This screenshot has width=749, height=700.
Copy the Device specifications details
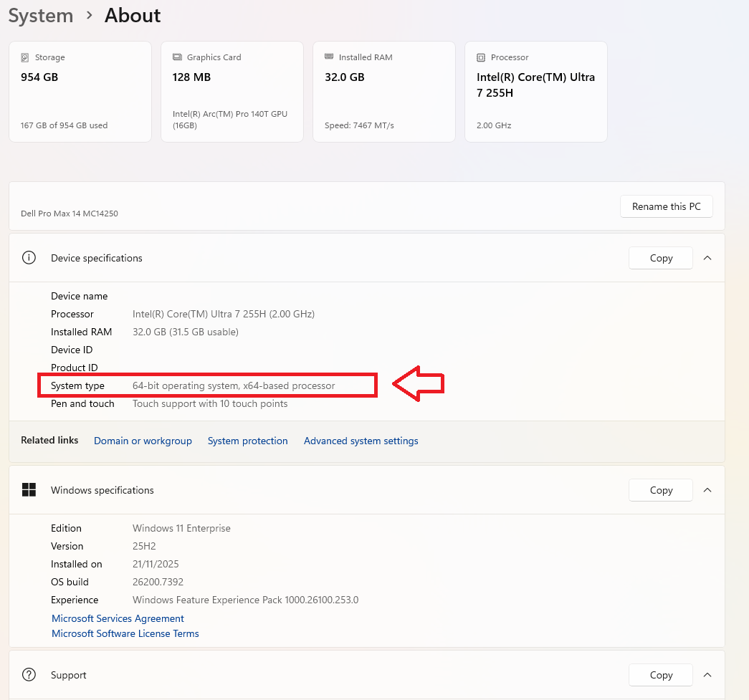click(661, 258)
